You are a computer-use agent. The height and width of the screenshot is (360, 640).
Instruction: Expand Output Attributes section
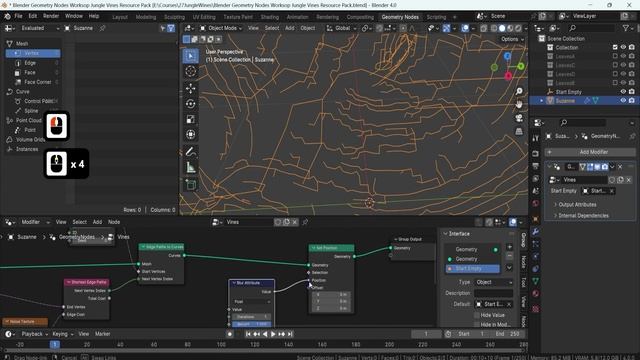(577, 204)
